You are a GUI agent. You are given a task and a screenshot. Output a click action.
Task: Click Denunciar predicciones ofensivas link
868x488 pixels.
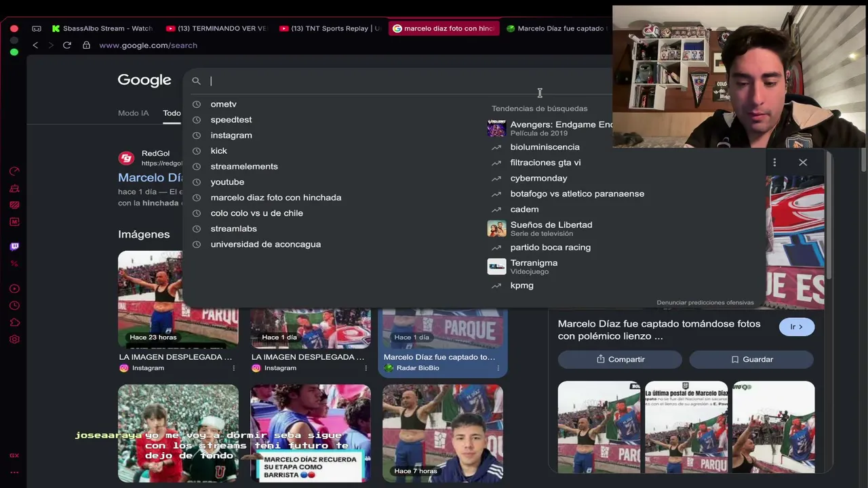point(705,303)
